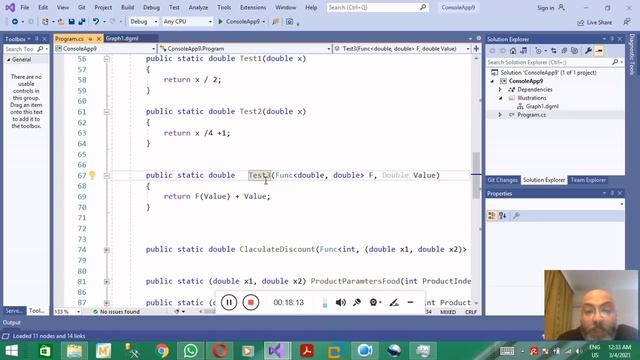Image resolution: width=640 pixels, height=360 pixels.
Task: Toggle pin on Solution Explorer panel
Action: tap(612, 39)
